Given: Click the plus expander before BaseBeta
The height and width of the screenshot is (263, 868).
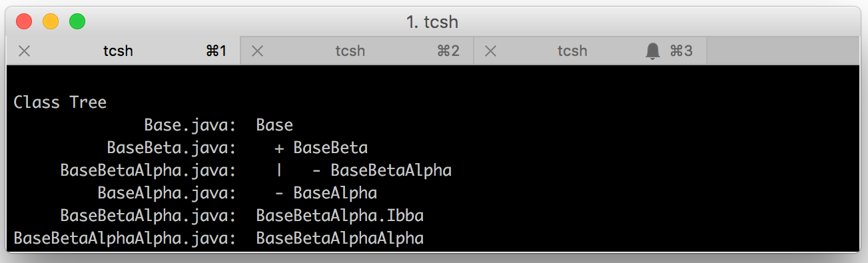Looking at the screenshot, I should 279,148.
